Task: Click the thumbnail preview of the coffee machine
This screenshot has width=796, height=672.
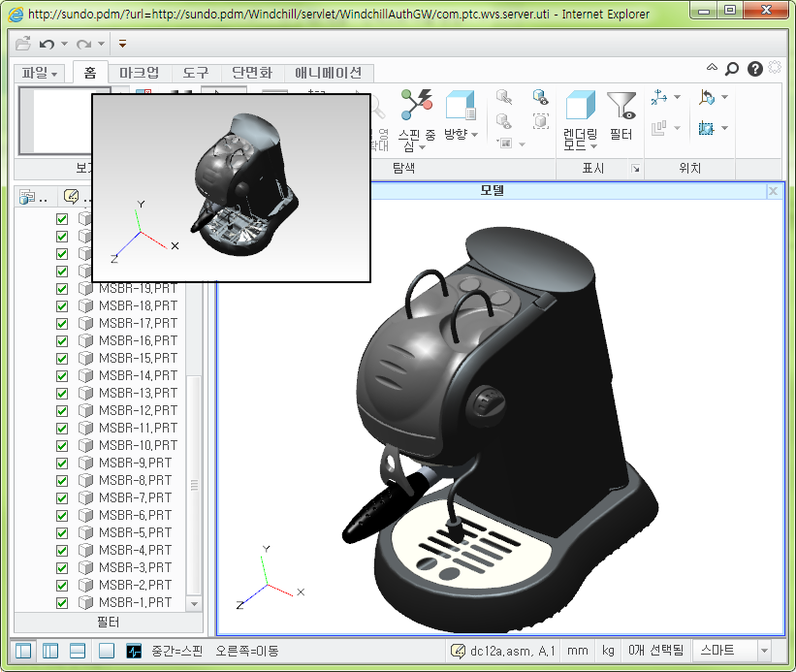Action: coord(232,188)
